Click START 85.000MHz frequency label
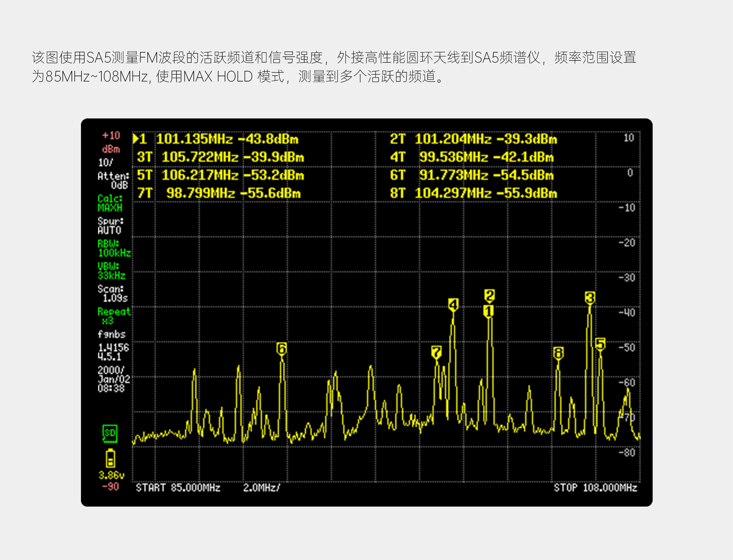733x560 pixels. coord(178,488)
